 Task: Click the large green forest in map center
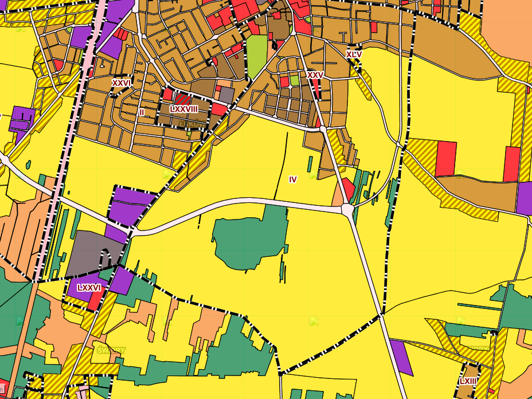coord(249,241)
